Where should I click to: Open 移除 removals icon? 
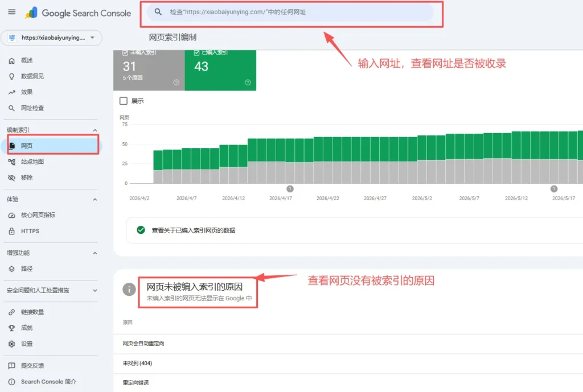pyautogui.click(x=11, y=178)
